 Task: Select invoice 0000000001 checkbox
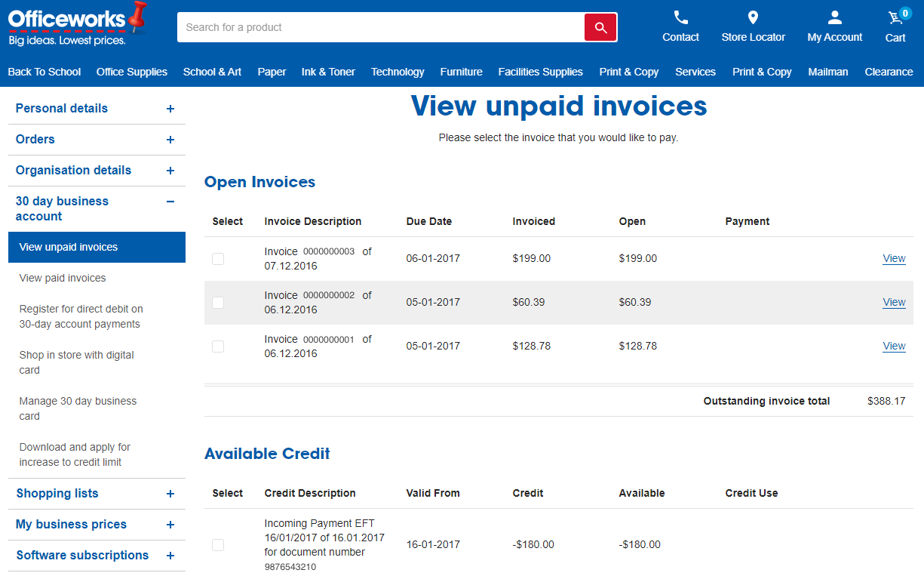218,346
